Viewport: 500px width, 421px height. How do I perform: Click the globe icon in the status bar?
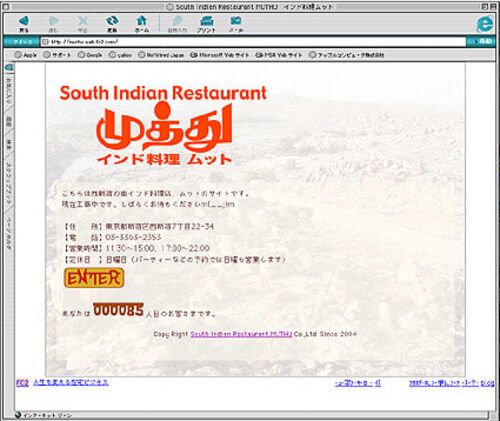(18, 415)
